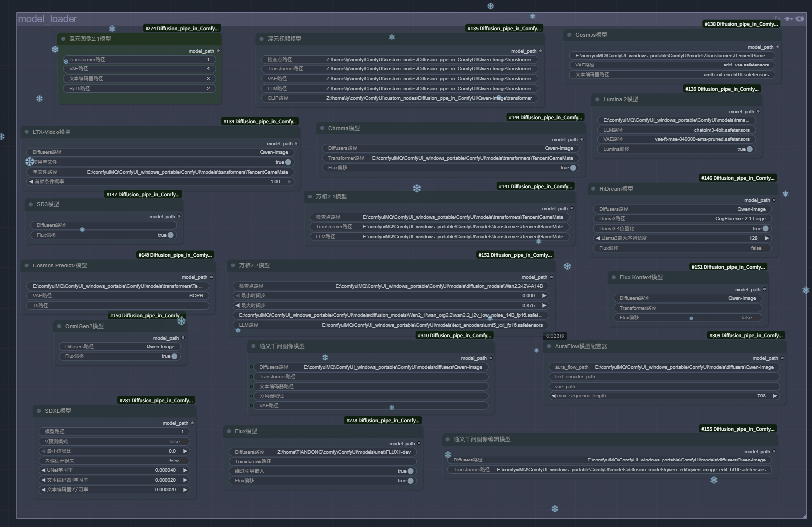The height and width of the screenshot is (527, 812).
Task: Click 文本编码器1学习率 0.000020 value slider
Action: pos(114,480)
